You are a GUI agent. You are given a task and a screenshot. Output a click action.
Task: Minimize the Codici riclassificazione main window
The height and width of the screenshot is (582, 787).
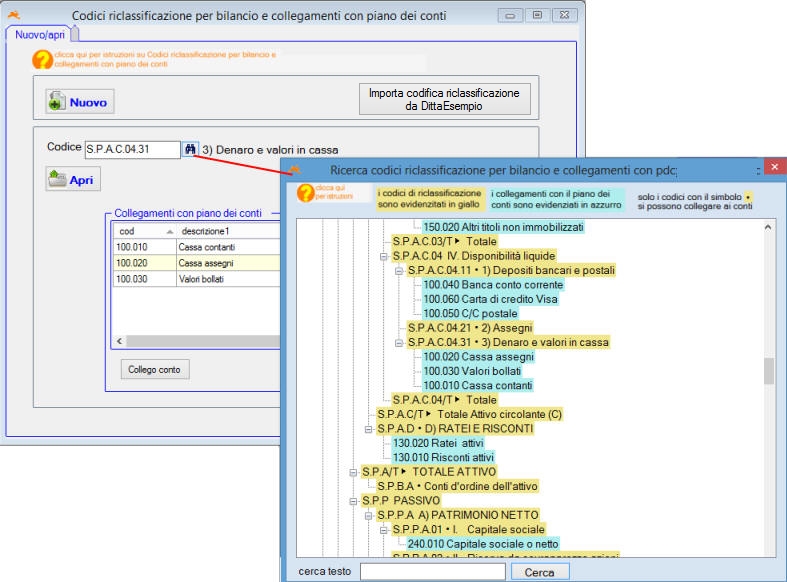[x=510, y=15]
